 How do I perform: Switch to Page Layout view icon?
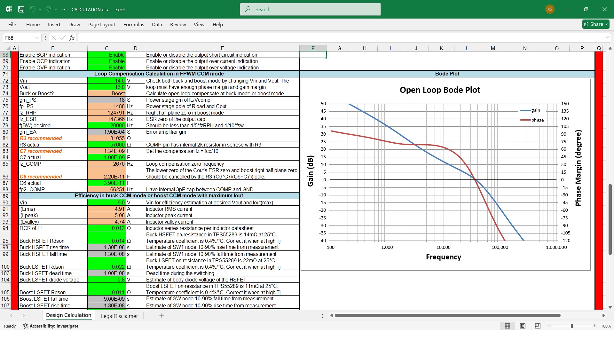pos(523,326)
